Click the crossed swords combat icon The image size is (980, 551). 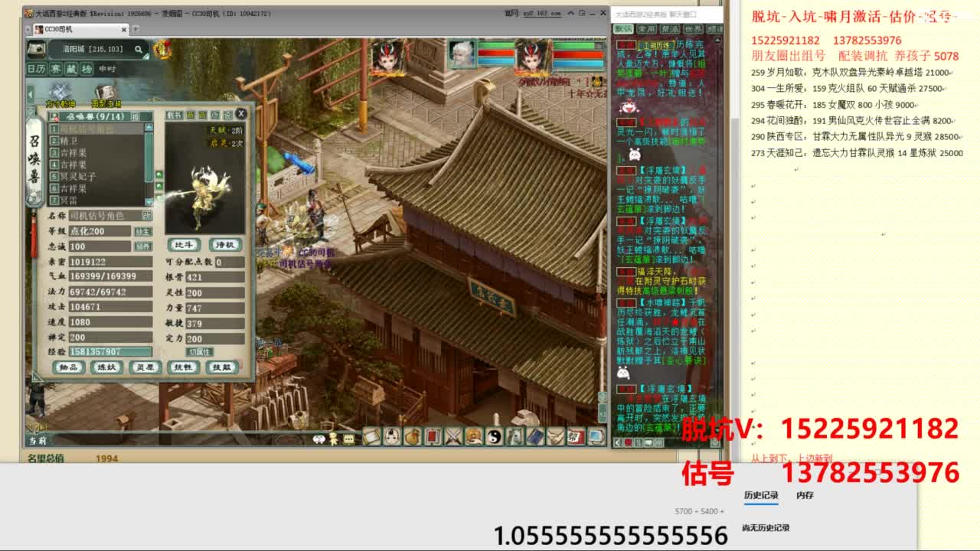point(454,437)
